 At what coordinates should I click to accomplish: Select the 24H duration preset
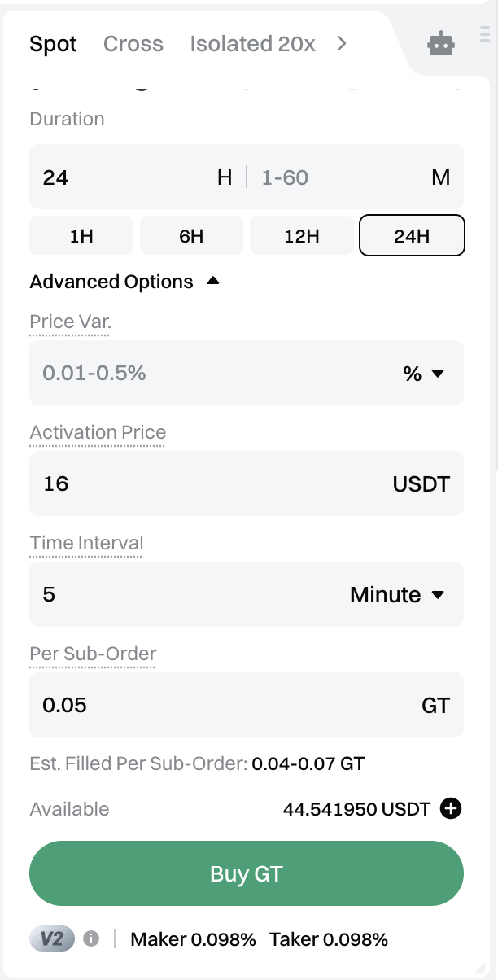(x=412, y=236)
